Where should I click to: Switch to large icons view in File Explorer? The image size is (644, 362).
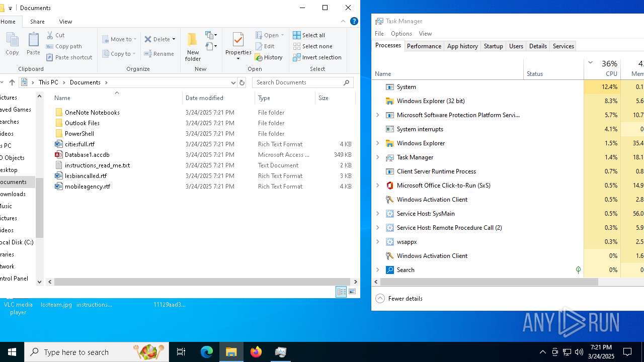click(352, 292)
